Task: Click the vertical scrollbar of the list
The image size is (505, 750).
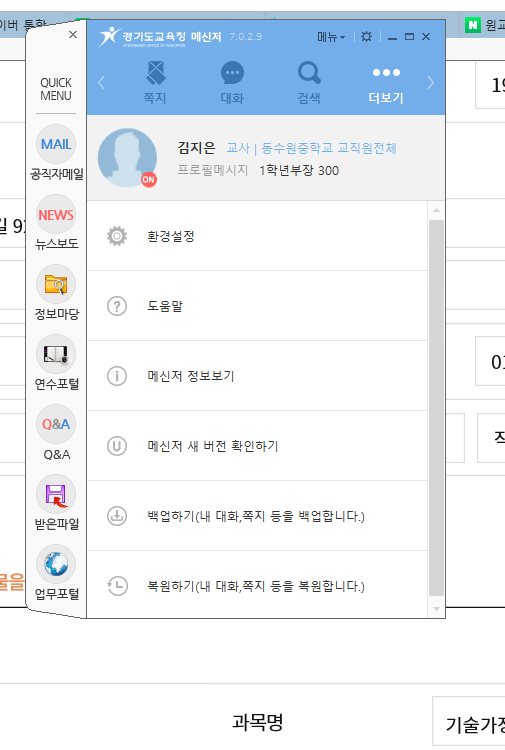Action: click(436, 408)
